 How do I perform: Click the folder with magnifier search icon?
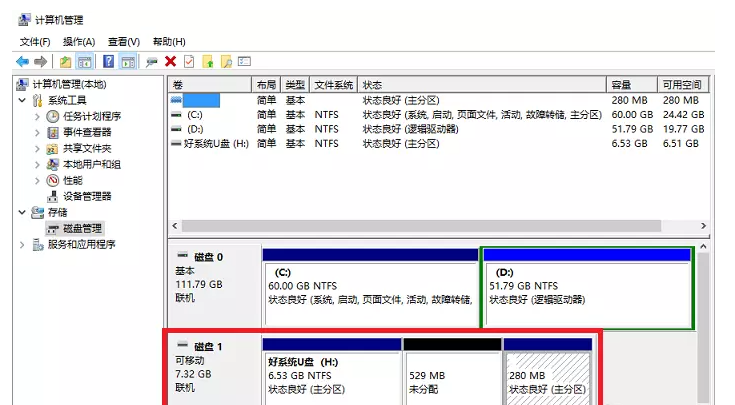pyautogui.click(x=226, y=61)
